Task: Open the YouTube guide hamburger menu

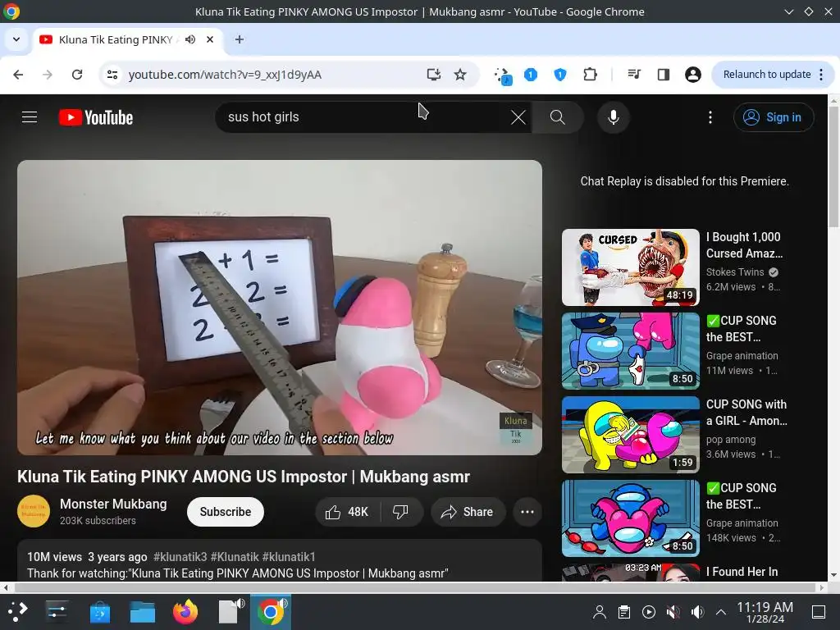Action: [x=30, y=117]
